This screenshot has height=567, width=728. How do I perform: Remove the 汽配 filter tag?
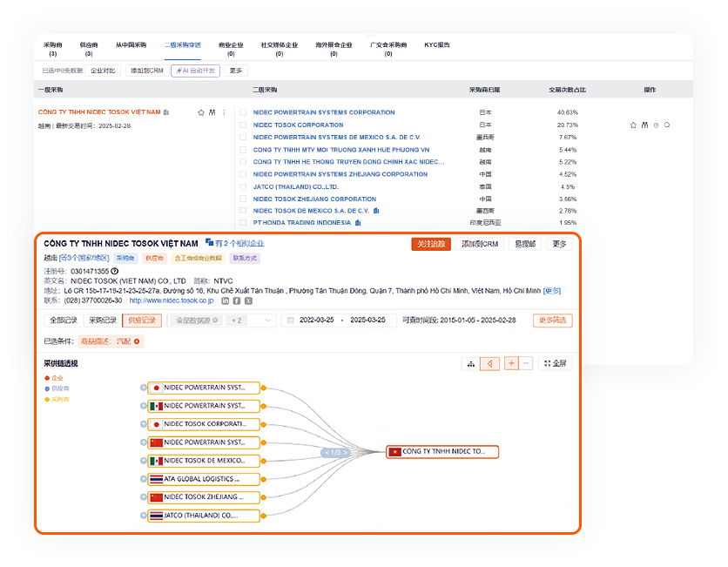tap(137, 341)
